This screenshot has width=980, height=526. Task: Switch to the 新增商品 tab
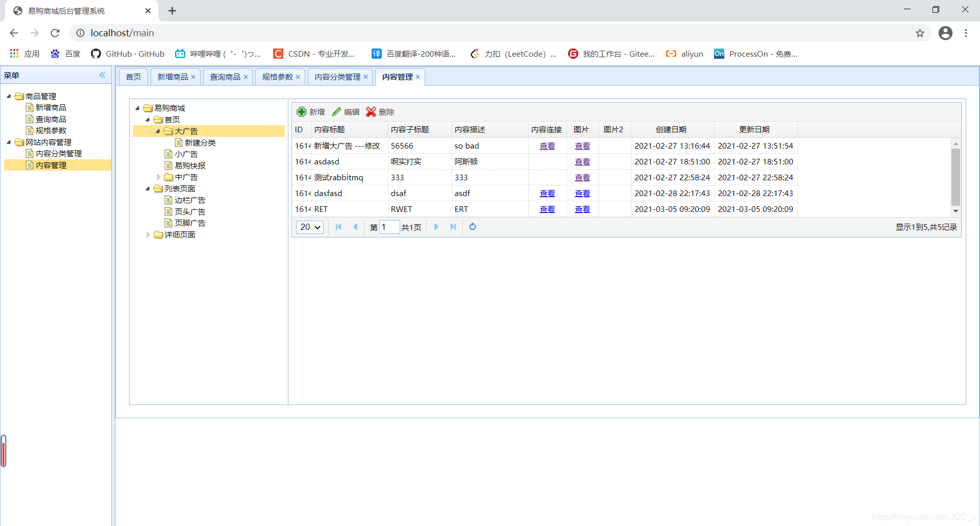pyautogui.click(x=173, y=77)
